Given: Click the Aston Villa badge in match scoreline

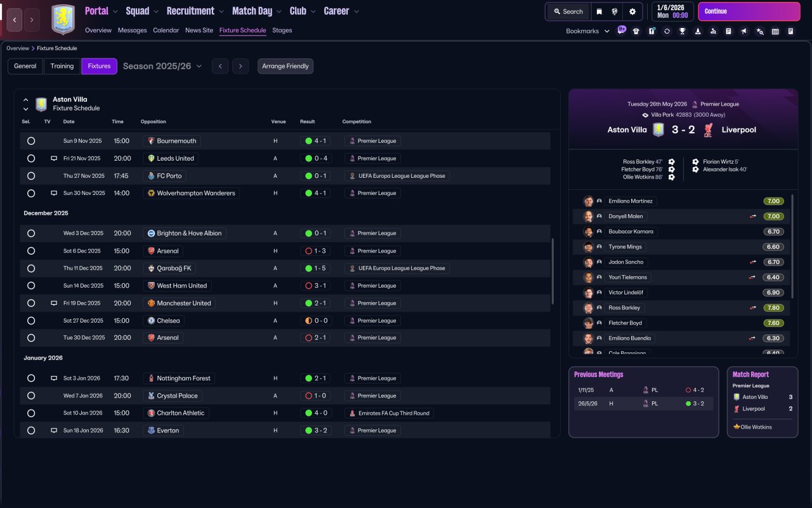Looking at the screenshot, I should point(658,130).
